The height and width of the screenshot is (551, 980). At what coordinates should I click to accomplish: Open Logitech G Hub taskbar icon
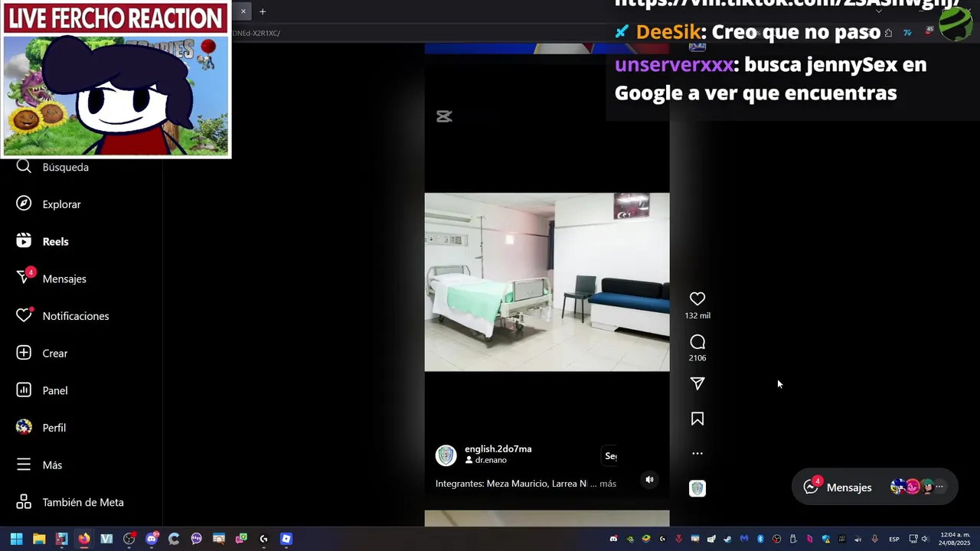[x=264, y=539]
